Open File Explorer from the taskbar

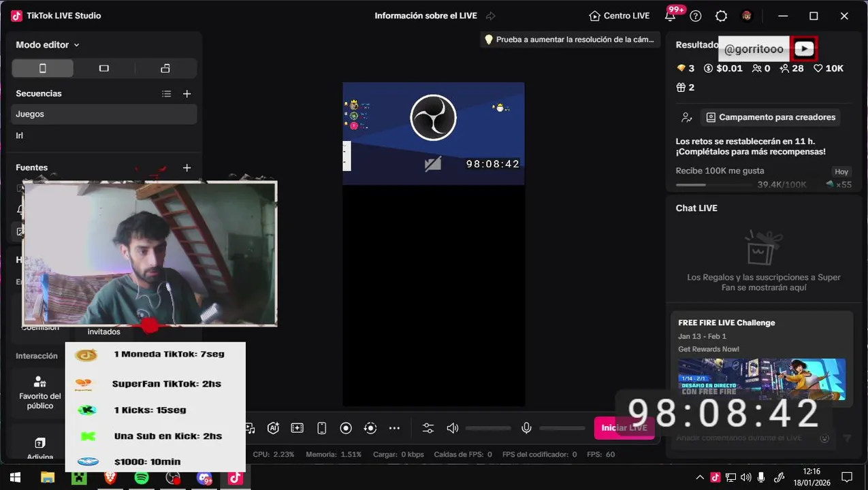click(47, 478)
